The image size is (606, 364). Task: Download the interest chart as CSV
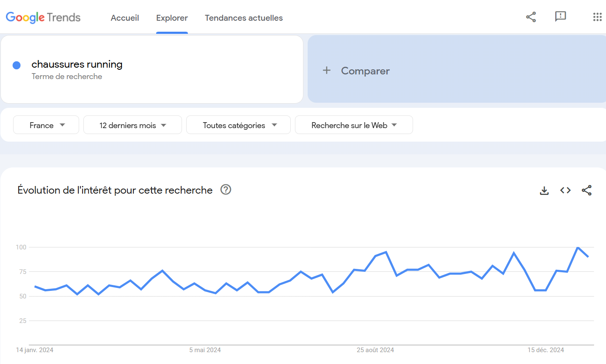pyautogui.click(x=544, y=191)
